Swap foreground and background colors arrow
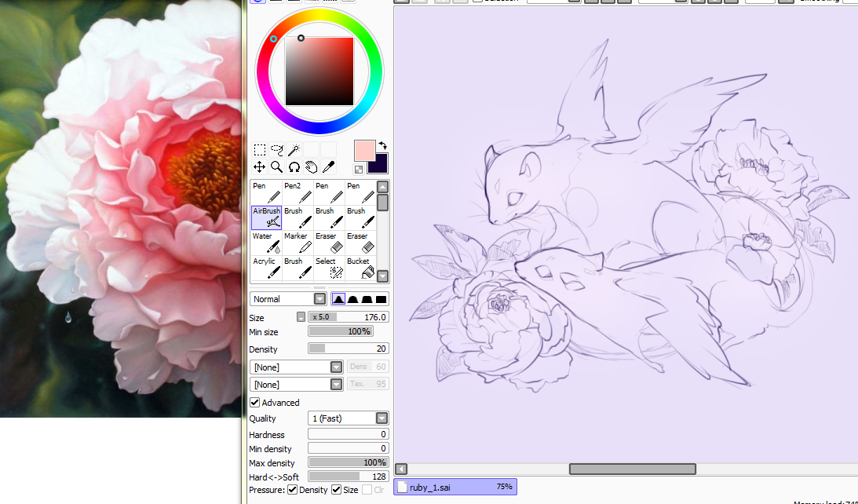858x504 pixels. pos(382,145)
